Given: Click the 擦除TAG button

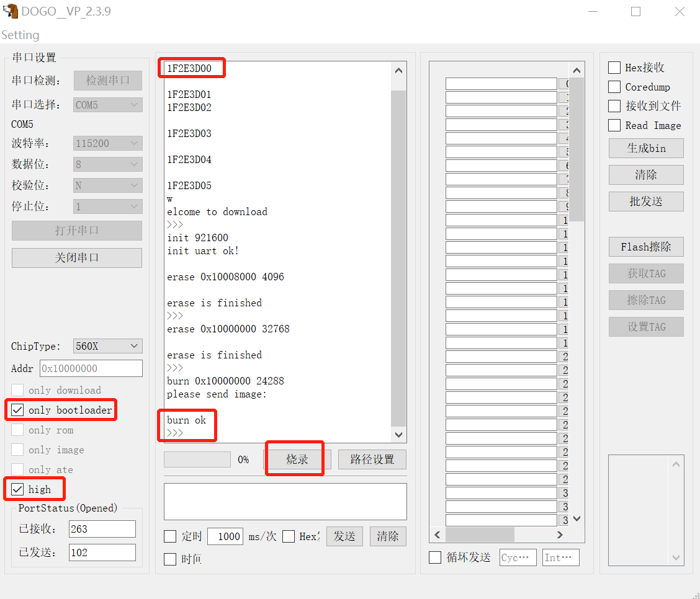Looking at the screenshot, I should pyautogui.click(x=646, y=300).
